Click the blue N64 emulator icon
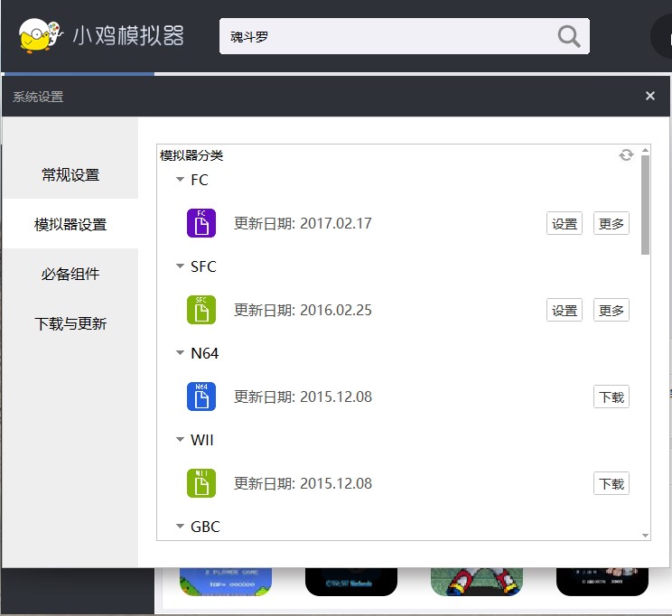 click(x=201, y=397)
